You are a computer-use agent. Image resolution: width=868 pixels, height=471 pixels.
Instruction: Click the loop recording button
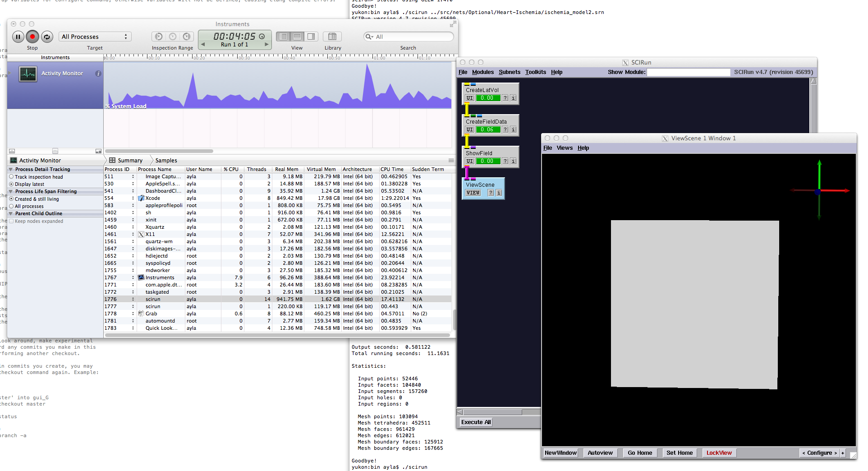[x=47, y=37]
